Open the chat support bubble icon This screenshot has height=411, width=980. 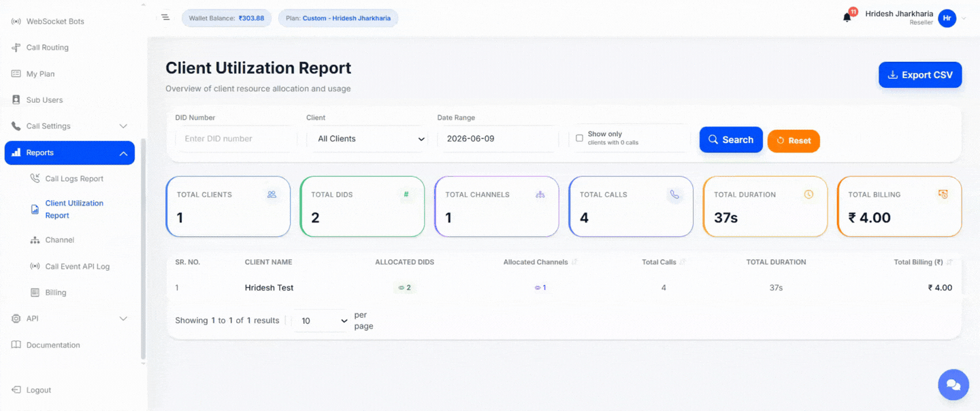pos(953,385)
